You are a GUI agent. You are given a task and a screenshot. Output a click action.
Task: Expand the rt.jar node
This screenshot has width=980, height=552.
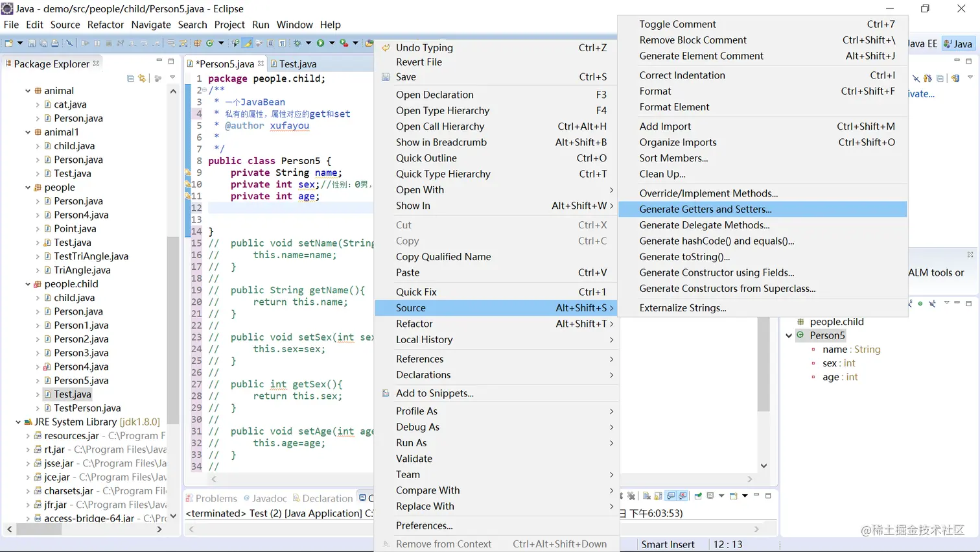(x=28, y=450)
